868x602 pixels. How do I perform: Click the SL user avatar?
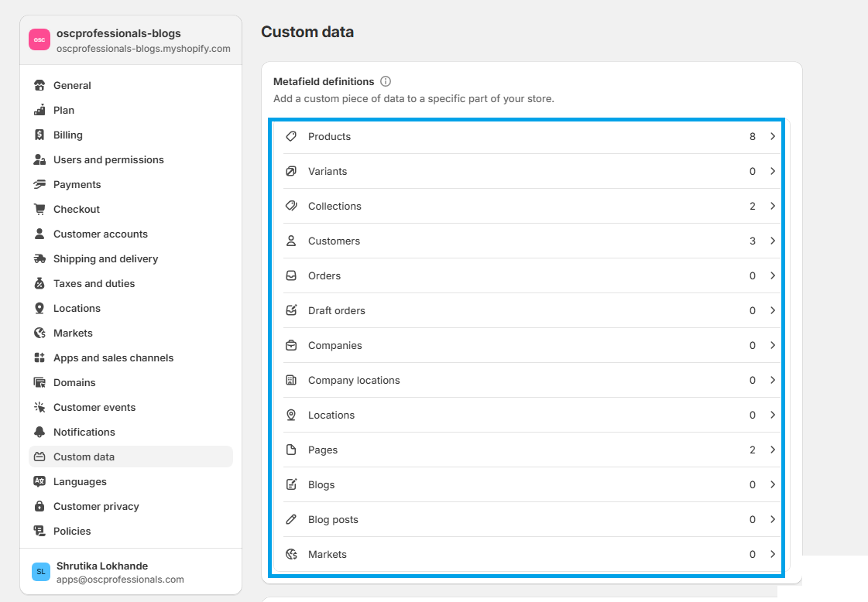point(41,572)
